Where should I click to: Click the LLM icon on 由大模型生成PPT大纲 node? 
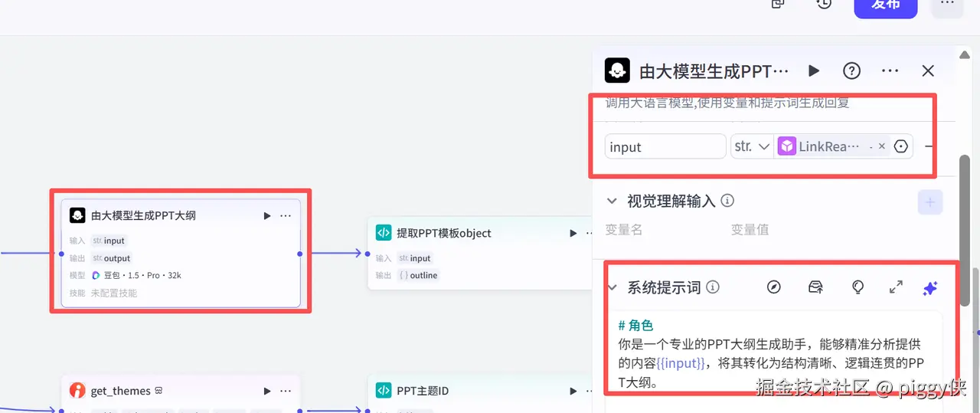pyautogui.click(x=77, y=215)
